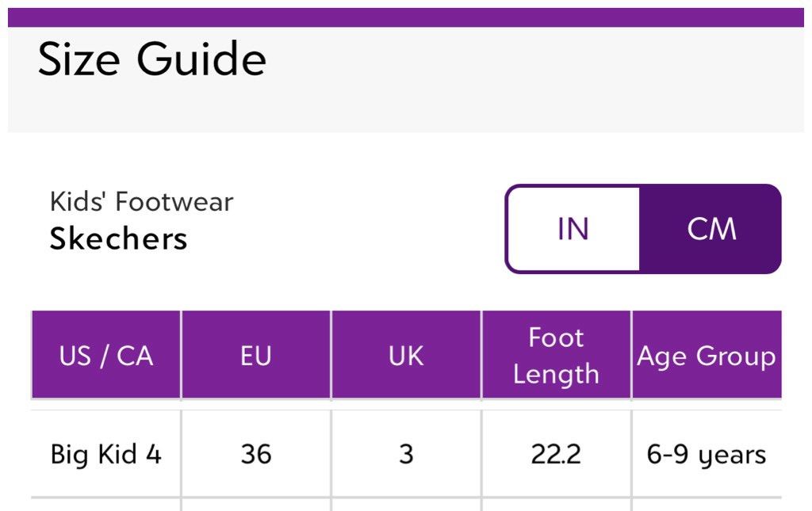
Task: Select the Big Kid 4 cell
Action: (x=106, y=454)
